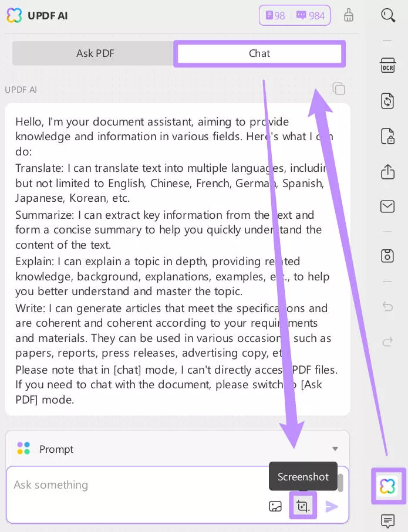The width and height of the screenshot is (408, 532).
Task: Click the input box scrollbar
Action: click(x=340, y=483)
